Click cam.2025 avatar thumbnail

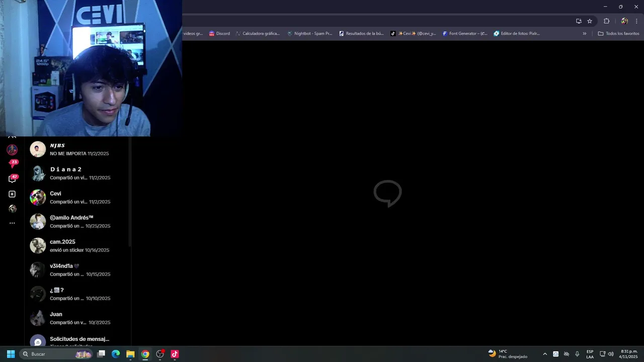(x=38, y=246)
